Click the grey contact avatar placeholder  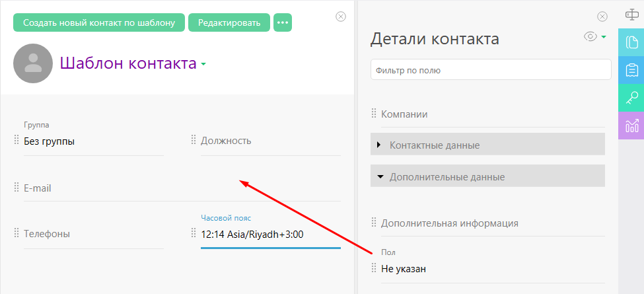click(x=33, y=63)
